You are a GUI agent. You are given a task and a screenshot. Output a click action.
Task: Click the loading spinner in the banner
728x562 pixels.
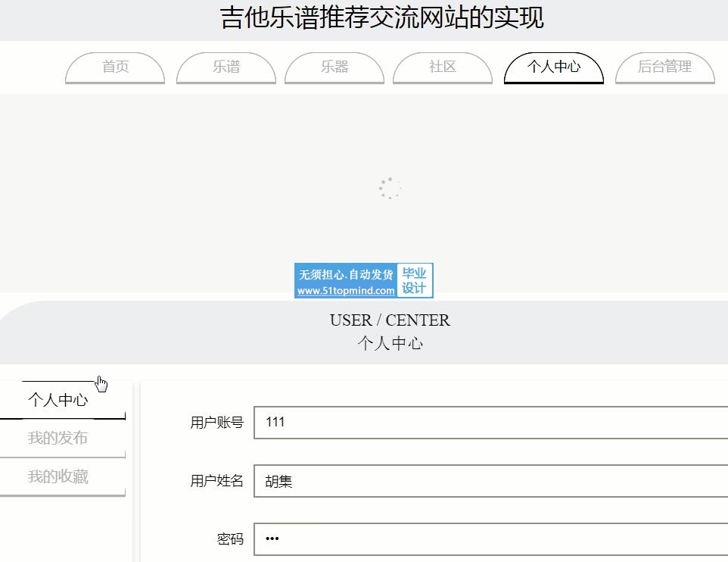click(389, 189)
